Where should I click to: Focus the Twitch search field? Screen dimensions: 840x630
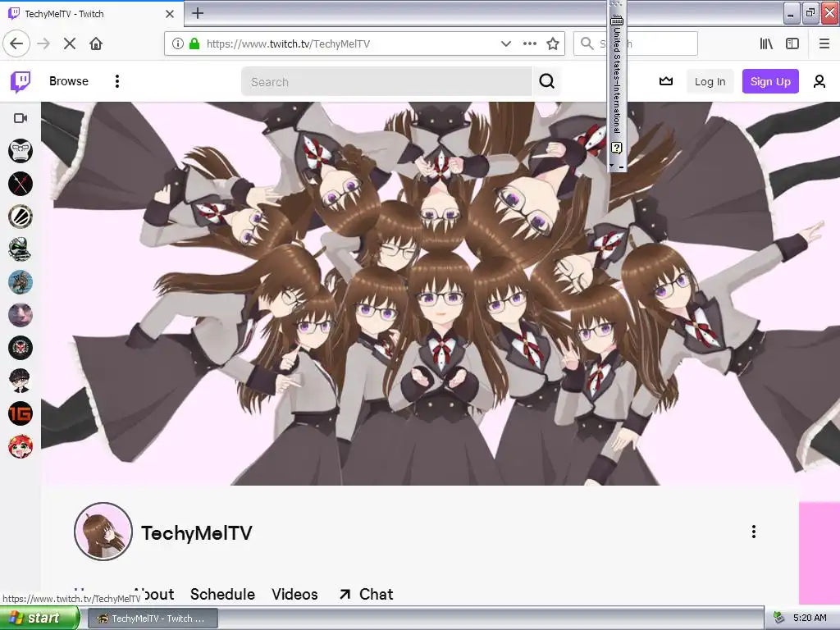point(386,81)
